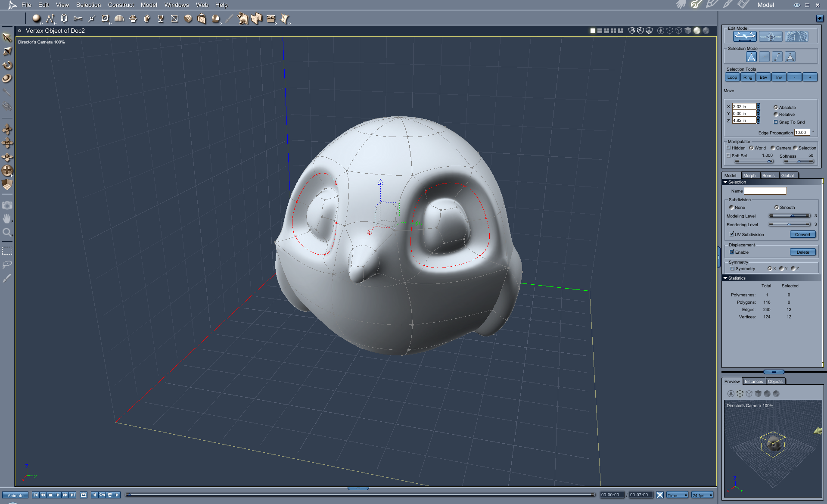827x504 pixels.
Task: Collapse the Selection section triangle
Action: coord(725,182)
